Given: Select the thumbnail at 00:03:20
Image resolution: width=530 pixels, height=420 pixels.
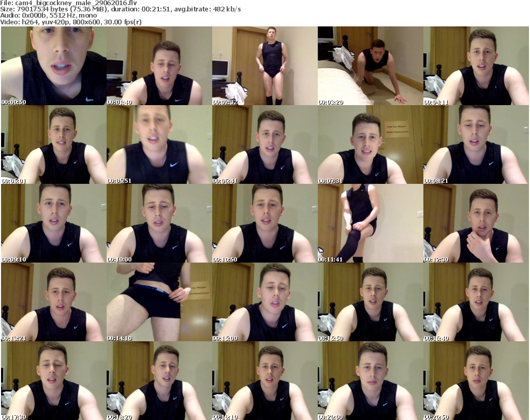Looking at the screenshot, I should pos(370,66).
